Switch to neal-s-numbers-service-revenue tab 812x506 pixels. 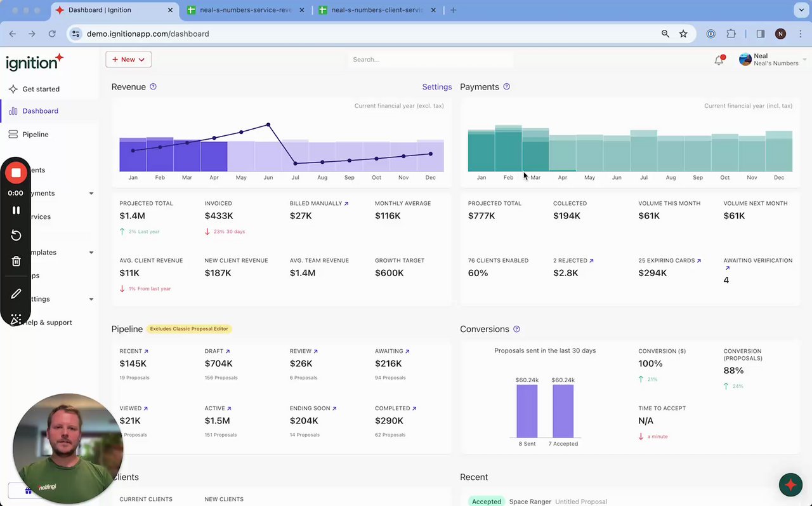click(x=246, y=10)
